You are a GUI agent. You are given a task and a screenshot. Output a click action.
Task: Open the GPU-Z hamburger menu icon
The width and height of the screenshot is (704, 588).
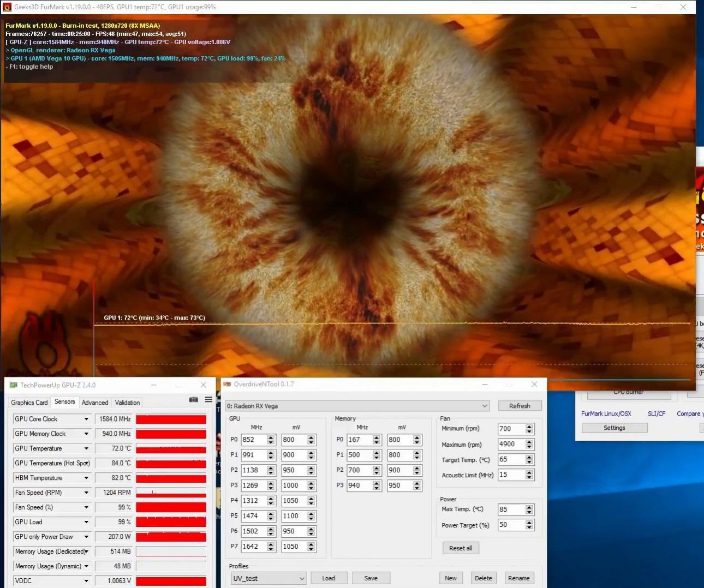tap(208, 400)
